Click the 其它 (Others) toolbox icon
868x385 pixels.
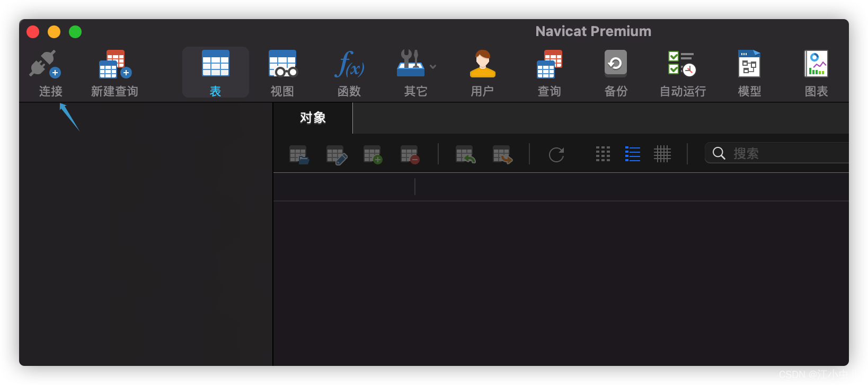click(x=411, y=64)
